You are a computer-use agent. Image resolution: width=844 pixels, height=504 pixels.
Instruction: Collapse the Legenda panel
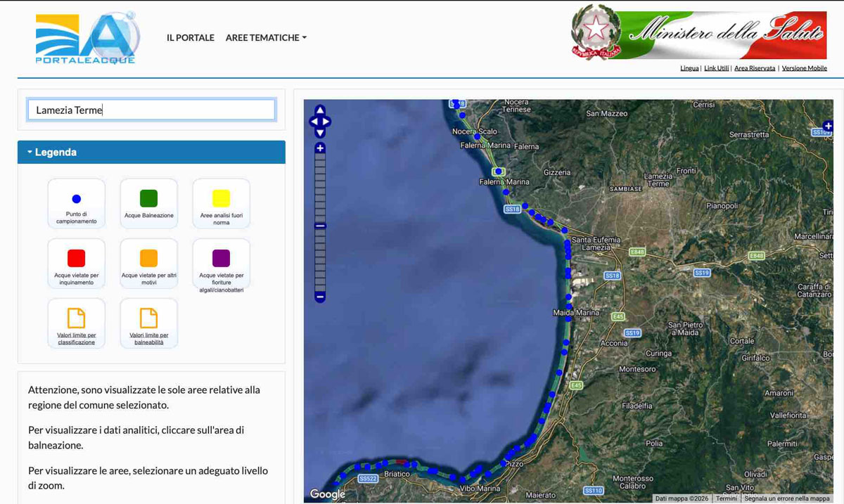pyautogui.click(x=151, y=152)
